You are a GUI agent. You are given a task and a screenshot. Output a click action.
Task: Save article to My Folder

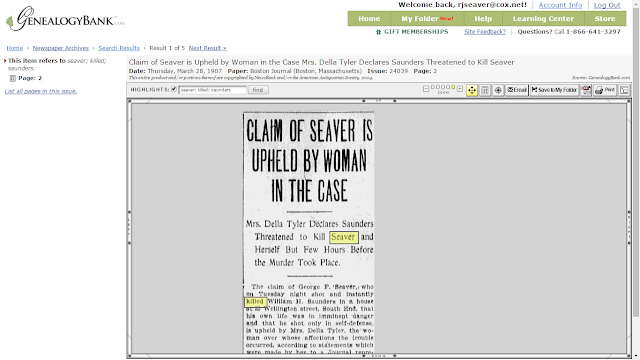coord(554,90)
